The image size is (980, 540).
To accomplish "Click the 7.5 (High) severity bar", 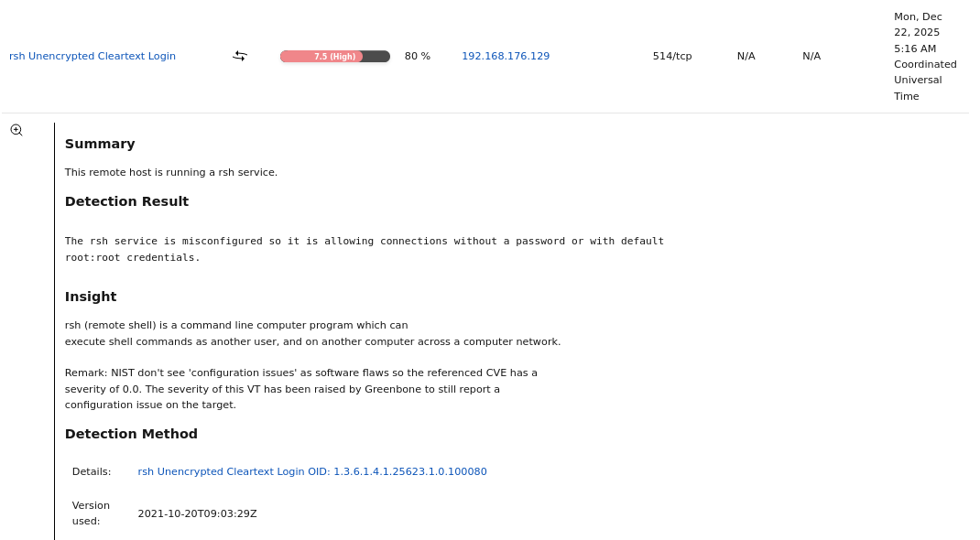I will click(334, 56).
